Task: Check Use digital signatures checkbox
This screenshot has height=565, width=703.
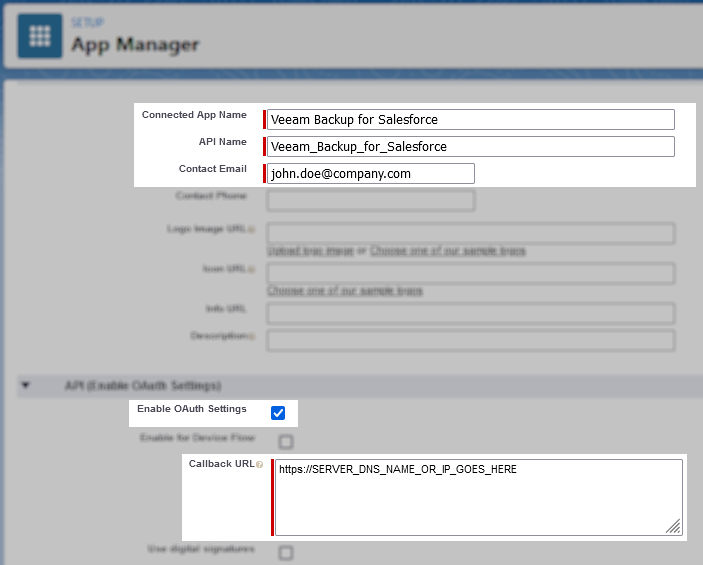Action: pyautogui.click(x=286, y=552)
